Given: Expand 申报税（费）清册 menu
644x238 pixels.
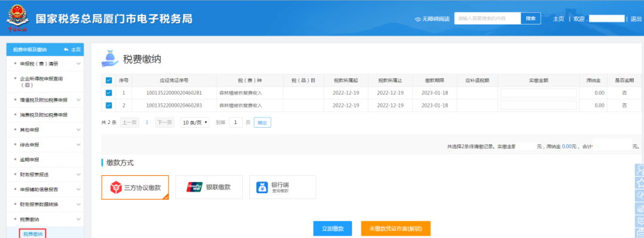Looking at the screenshot, I should point(45,64).
